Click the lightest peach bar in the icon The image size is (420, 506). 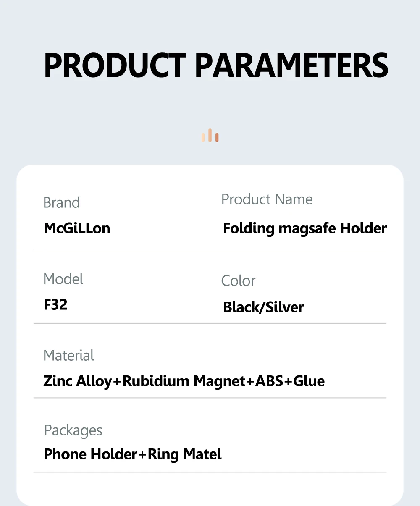(x=203, y=136)
